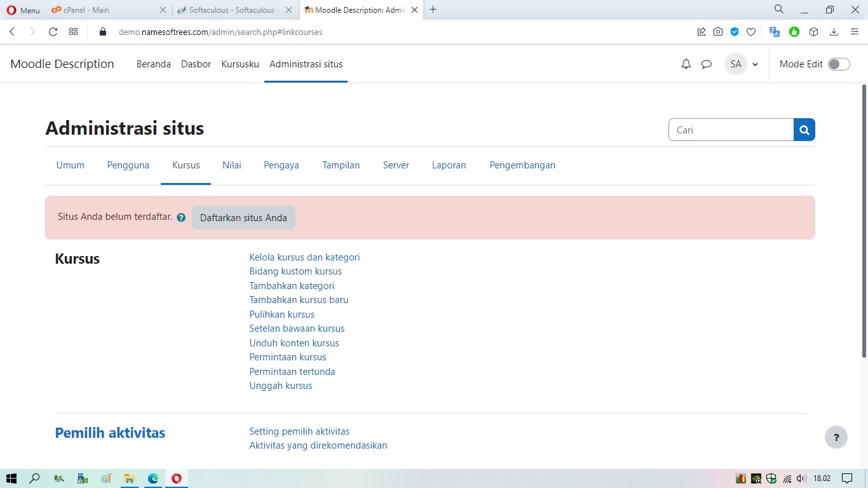Open Setelan bawaan kursus link
The width and height of the screenshot is (868, 488).
click(x=297, y=329)
